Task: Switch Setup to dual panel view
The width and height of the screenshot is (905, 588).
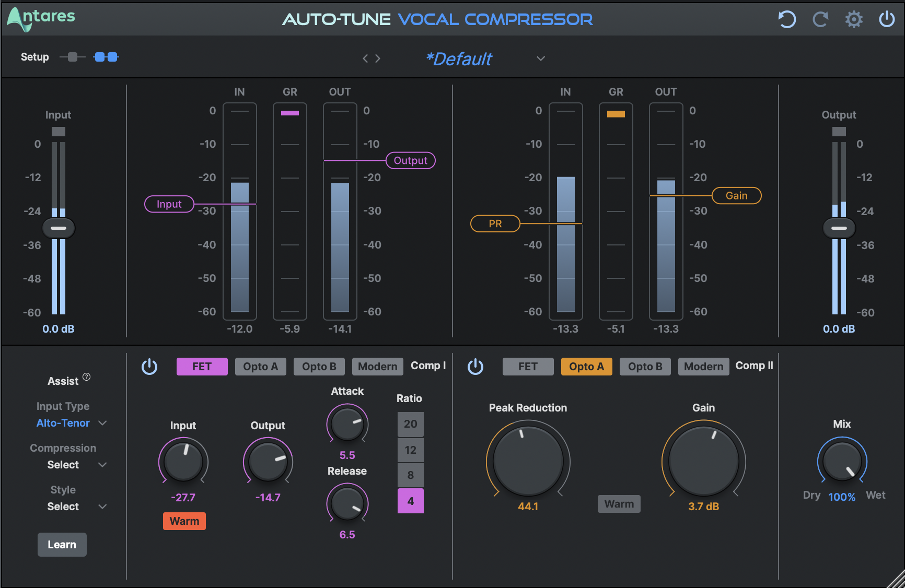Action: point(106,57)
